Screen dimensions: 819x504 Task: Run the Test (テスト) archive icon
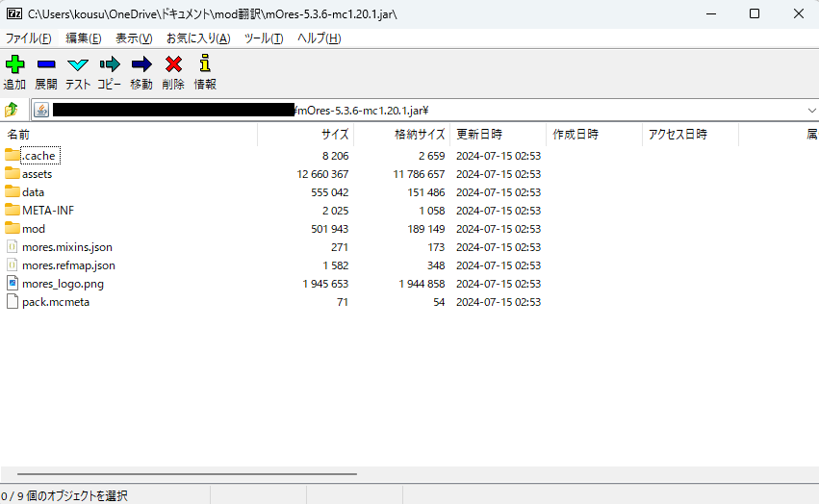(78, 65)
